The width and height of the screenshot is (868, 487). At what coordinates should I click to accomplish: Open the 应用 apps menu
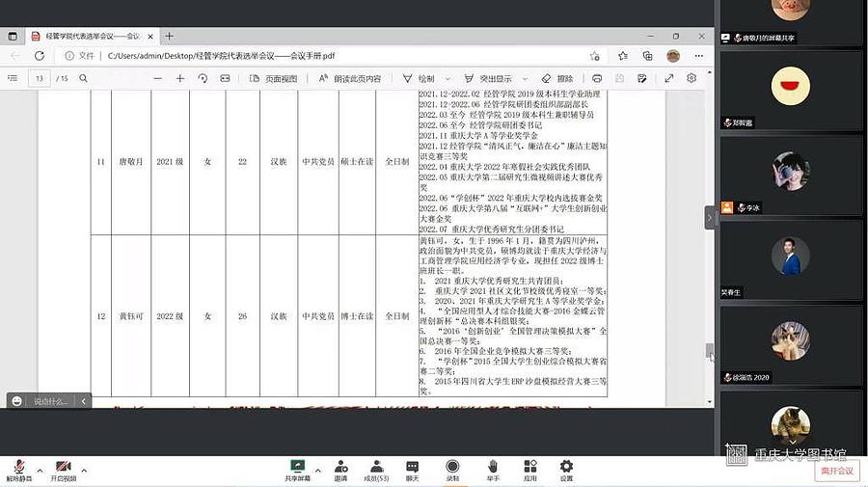[x=529, y=471]
